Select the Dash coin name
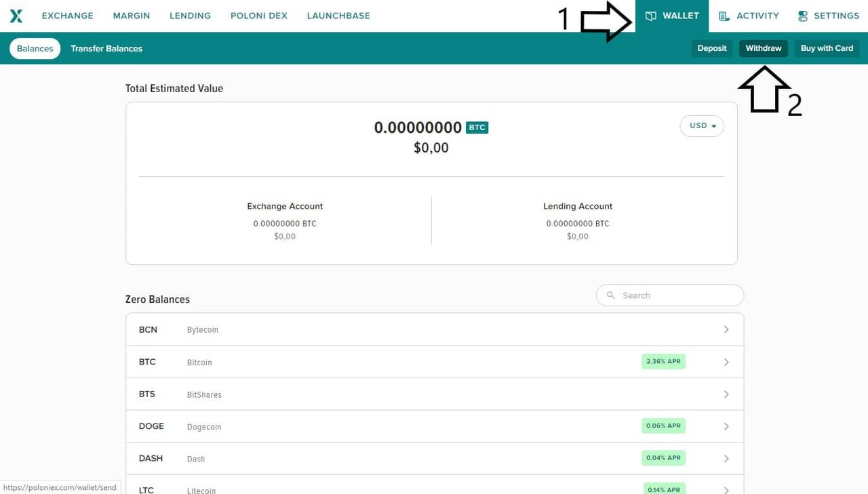Screen dimensions: 868x494 (196, 459)
